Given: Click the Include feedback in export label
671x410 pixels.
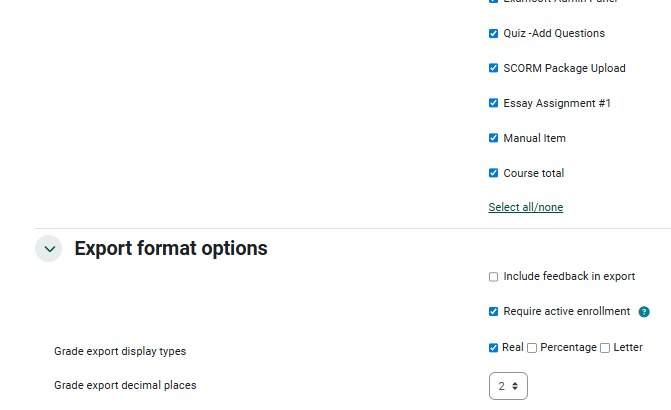Looking at the screenshot, I should click(x=569, y=276).
